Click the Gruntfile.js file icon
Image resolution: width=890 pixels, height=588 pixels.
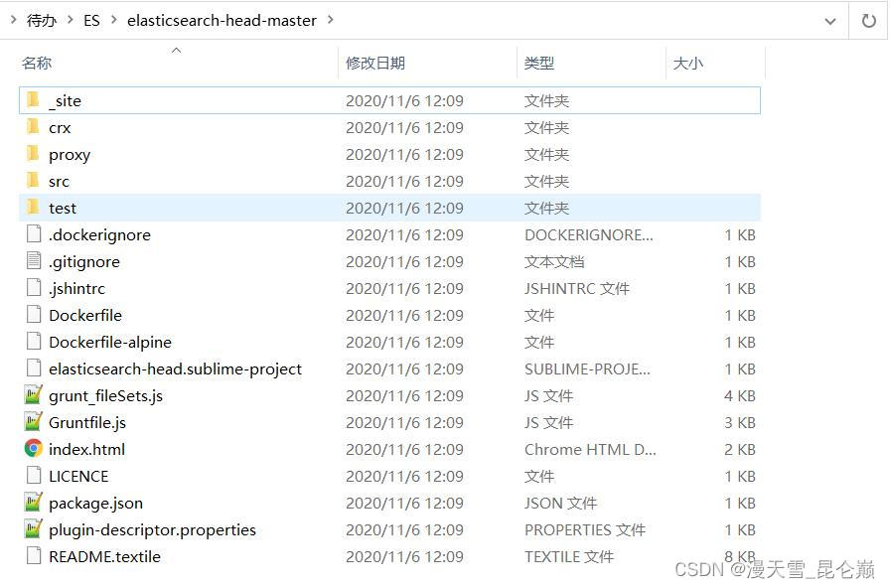tap(34, 422)
